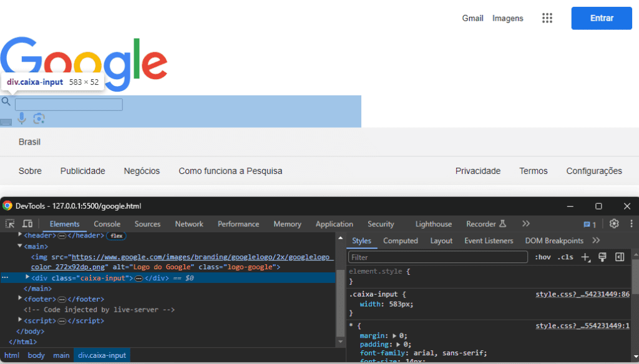Viewport: 639px width, 364px height.
Task: Expand the footer element node
Action: point(19,298)
